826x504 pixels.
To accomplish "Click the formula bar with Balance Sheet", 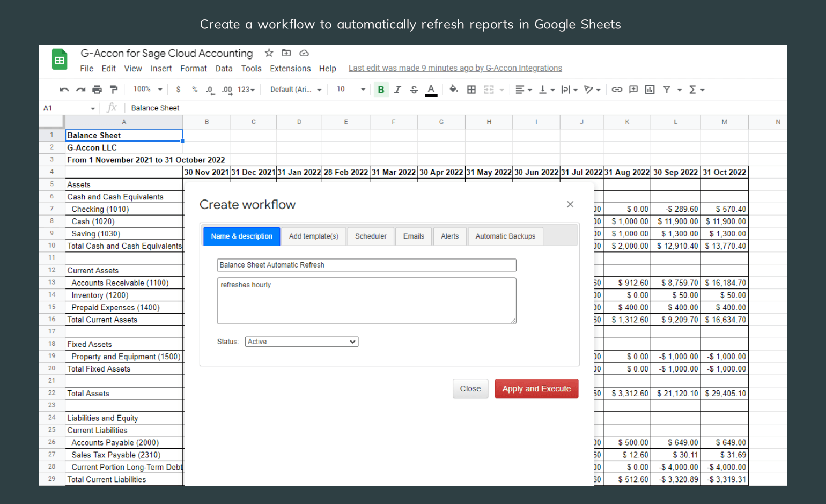I will tap(456, 108).
